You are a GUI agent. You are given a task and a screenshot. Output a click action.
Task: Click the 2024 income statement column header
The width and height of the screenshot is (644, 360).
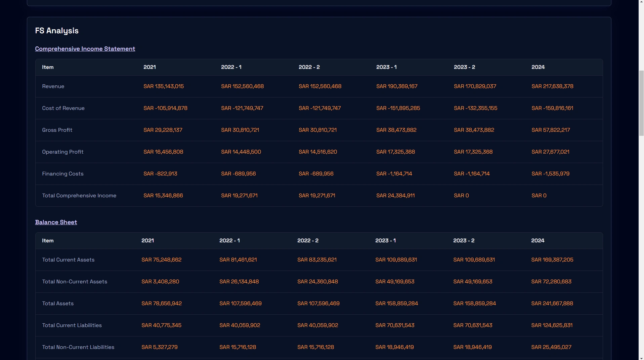[x=538, y=67]
